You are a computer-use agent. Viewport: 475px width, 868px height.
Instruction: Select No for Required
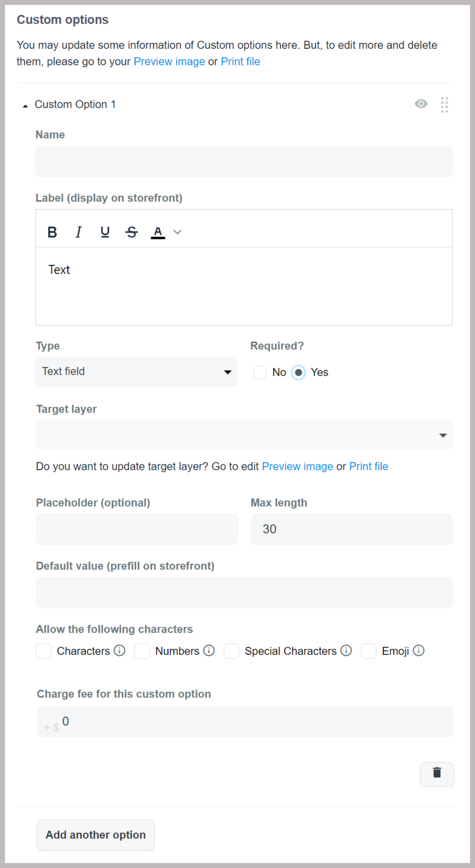[260, 372]
